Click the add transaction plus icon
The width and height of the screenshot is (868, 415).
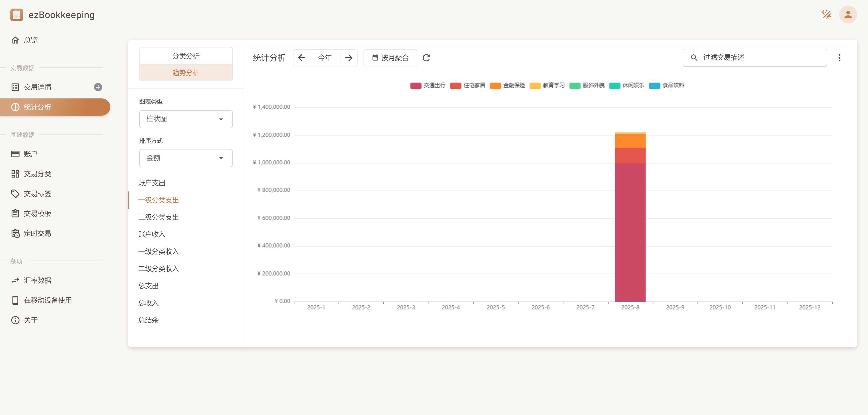tap(98, 87)
